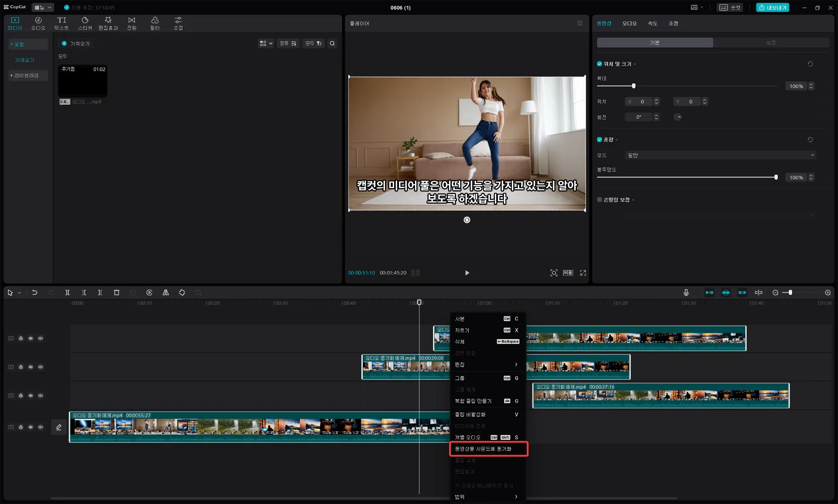Adjust the opacity slider handle
This screenshot has width=838, height=504.
point(776,177)
